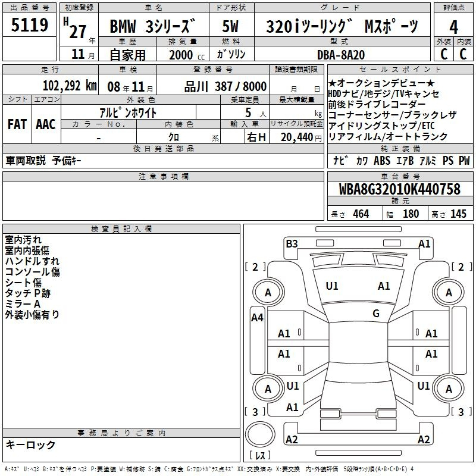Select the inspector note 外装小傷有り
Viewport: 476px width, 476px height.
click(32, 315)
